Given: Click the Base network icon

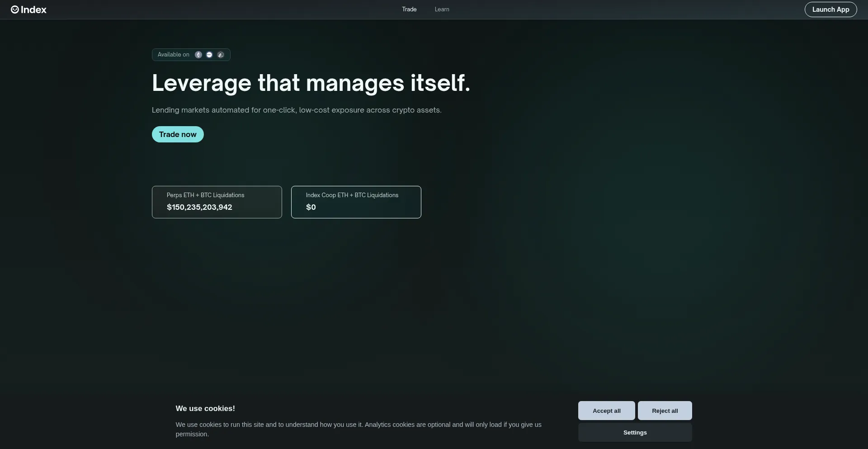Looking at the screenshot, I should (x=209, y=55).
